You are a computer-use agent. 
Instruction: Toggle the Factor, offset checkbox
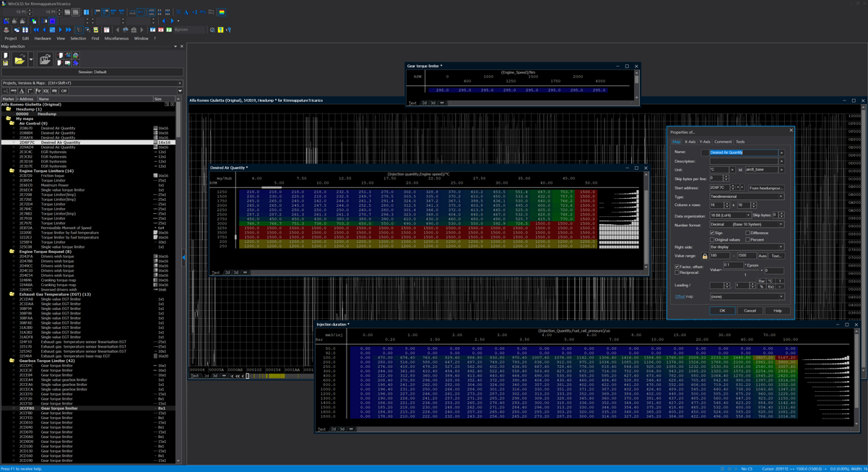coord(677,267)
